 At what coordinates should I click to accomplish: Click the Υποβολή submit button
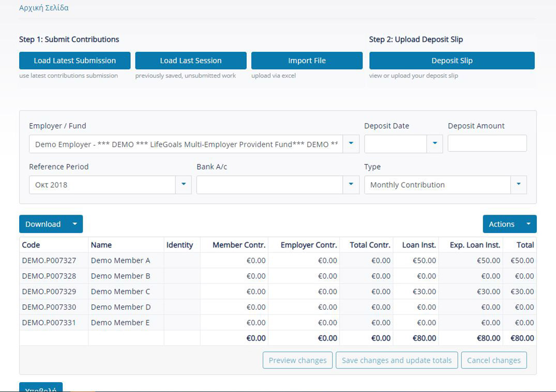41,387
